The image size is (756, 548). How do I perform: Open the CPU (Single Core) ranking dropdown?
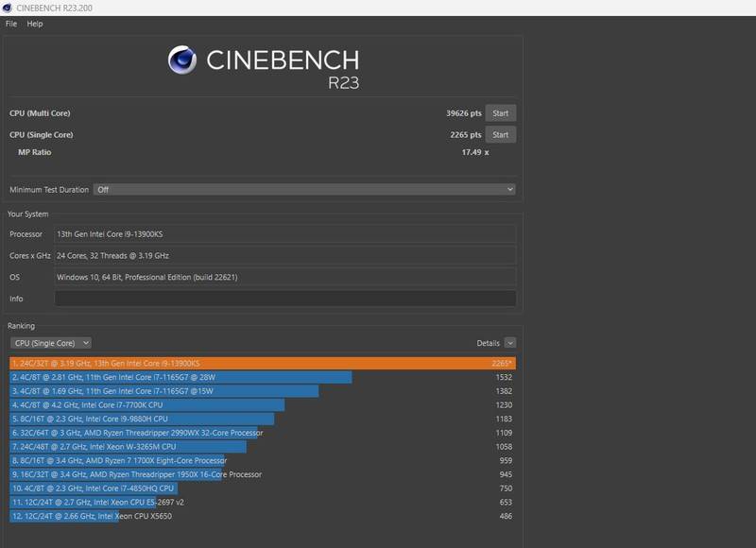click(51, 343)
